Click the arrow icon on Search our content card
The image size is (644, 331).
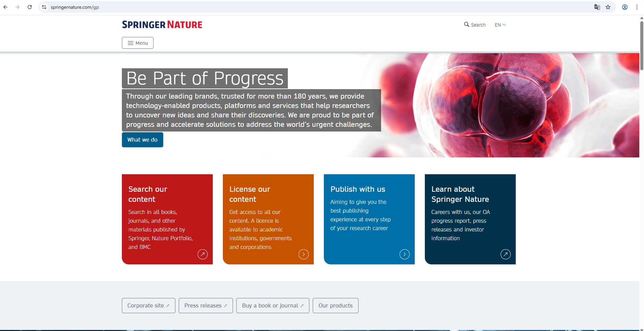pyautogui.click(x=203, y=254)
